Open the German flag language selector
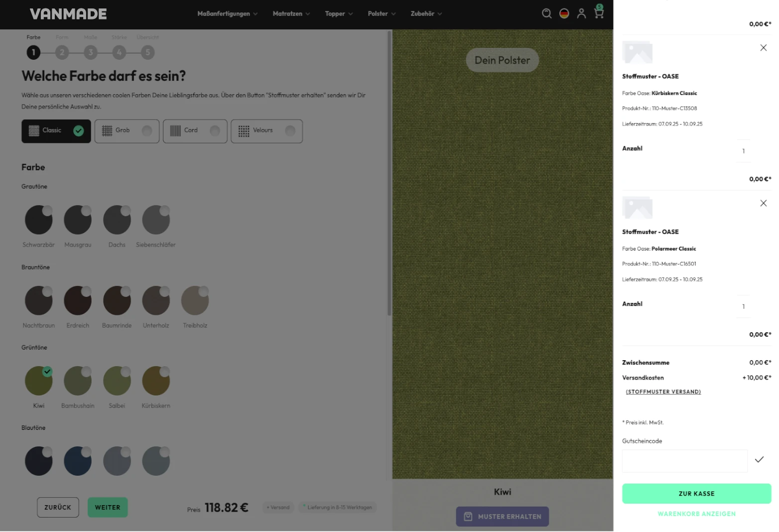This screenshot has width=779, height=532. 564,13
